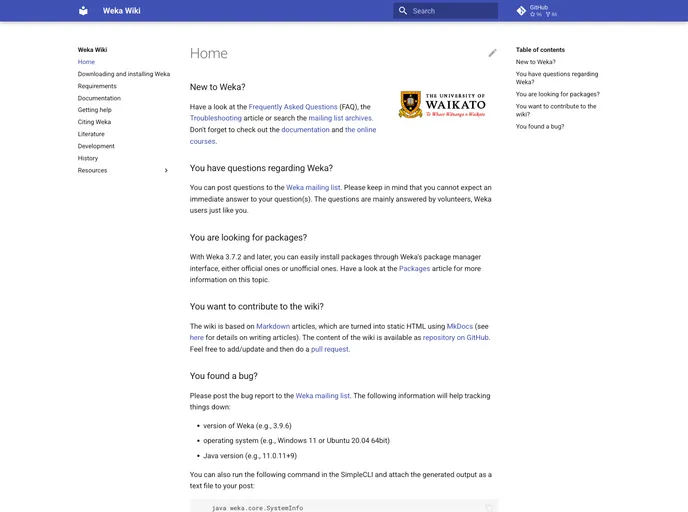Click the 'Home' page heading
Viewport: 688px width, 512px height.
208,53
